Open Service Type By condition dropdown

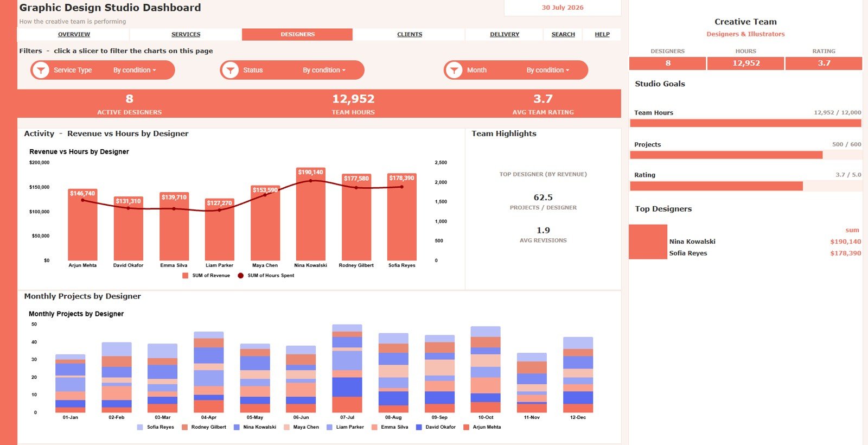pos(135,70)
